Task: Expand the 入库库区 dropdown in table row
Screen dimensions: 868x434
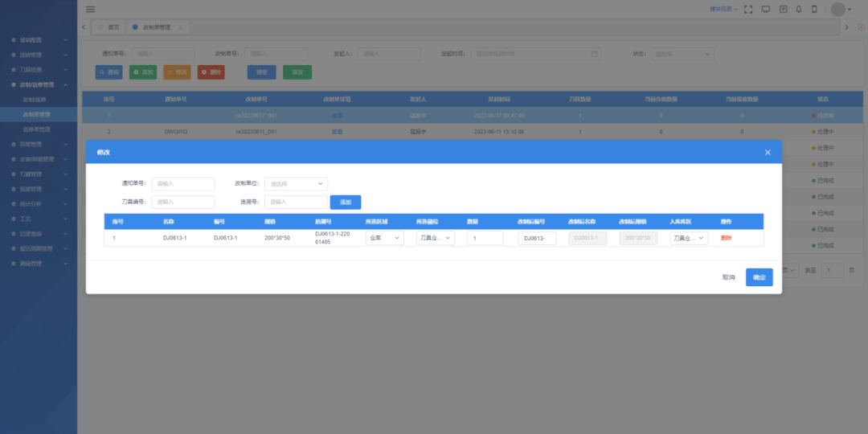Action: 689,238
